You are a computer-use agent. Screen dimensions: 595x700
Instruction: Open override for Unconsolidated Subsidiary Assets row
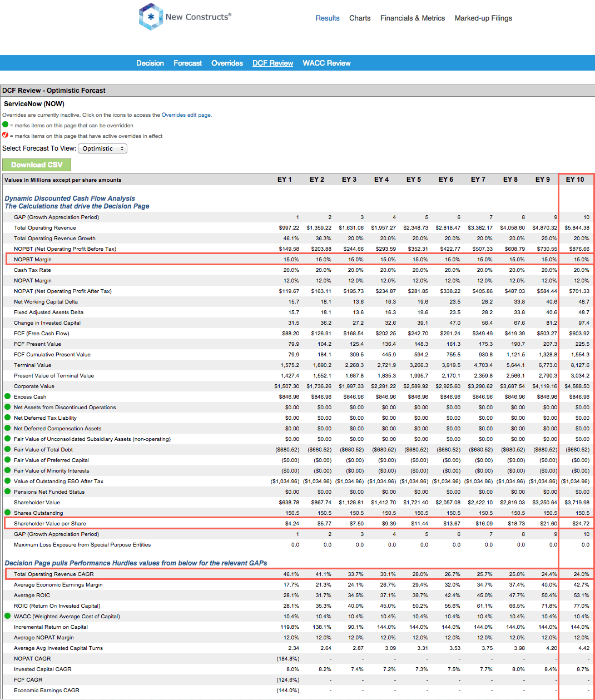(8, 439)
